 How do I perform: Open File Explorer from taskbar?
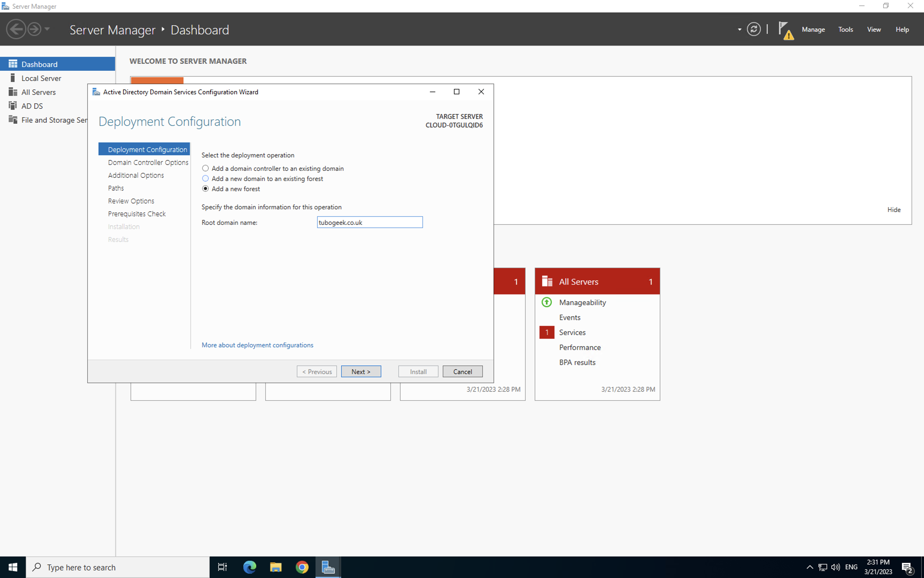pyautogui.click(x=276, y=567)
